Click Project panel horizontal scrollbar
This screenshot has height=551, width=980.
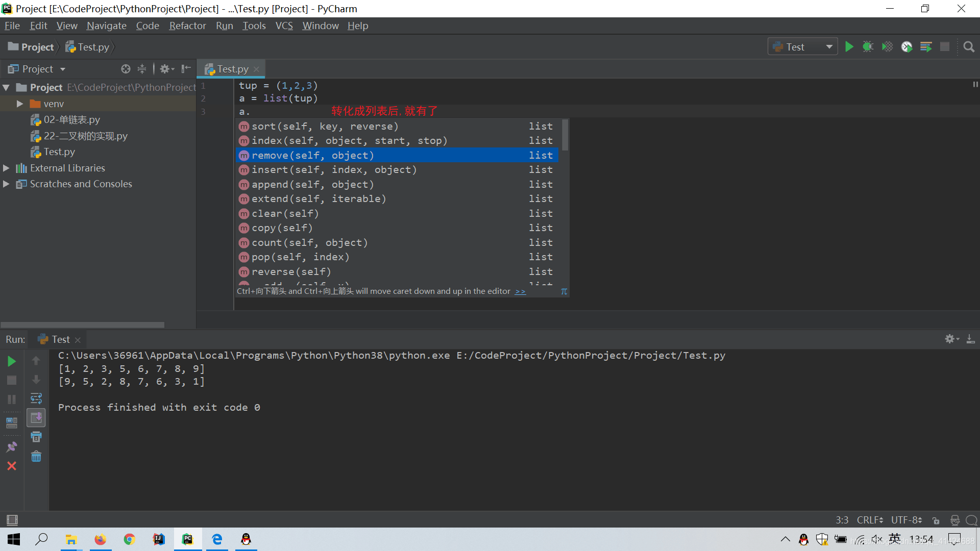pyautogui.click(x=83, y=325)
